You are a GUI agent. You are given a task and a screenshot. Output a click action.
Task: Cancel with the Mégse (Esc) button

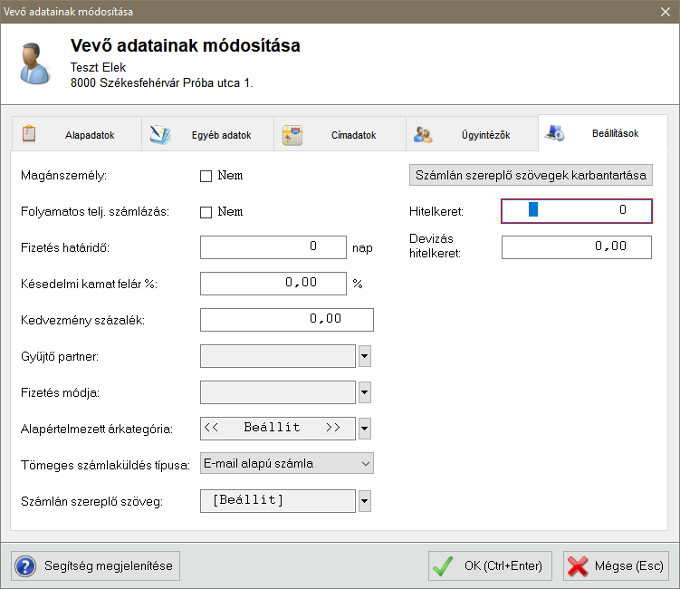point(614,566)
